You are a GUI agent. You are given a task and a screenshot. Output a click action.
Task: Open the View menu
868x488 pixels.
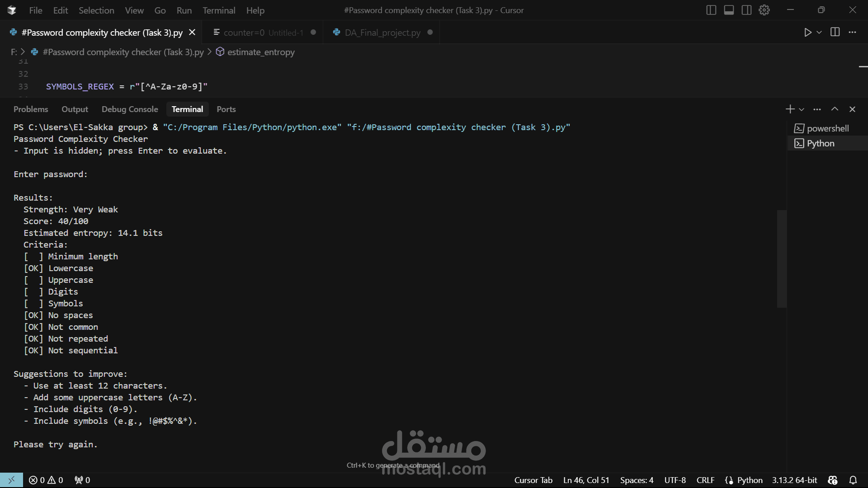pyautogui.click(x=134, y=10)
